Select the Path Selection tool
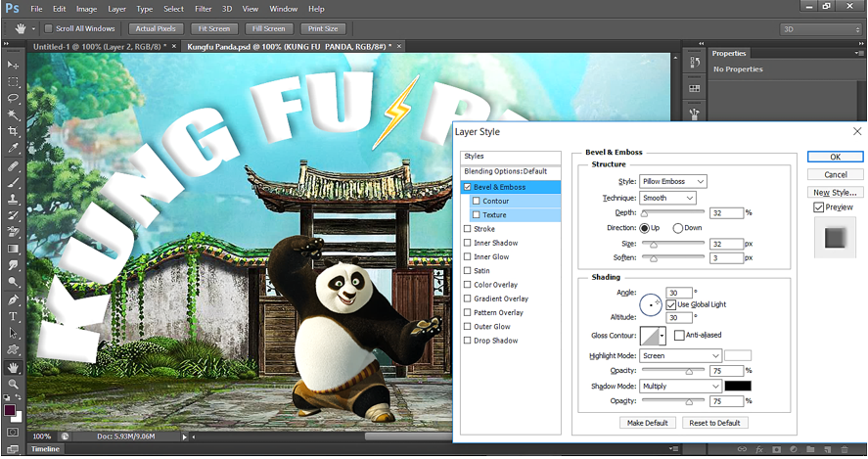 pyautogui.click(x=13, y=334)
